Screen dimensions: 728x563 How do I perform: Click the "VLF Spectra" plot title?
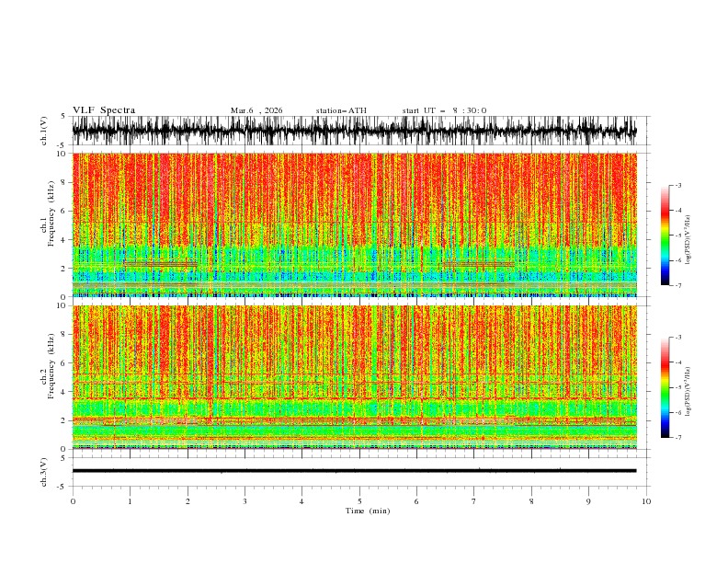tap(104, 110)
